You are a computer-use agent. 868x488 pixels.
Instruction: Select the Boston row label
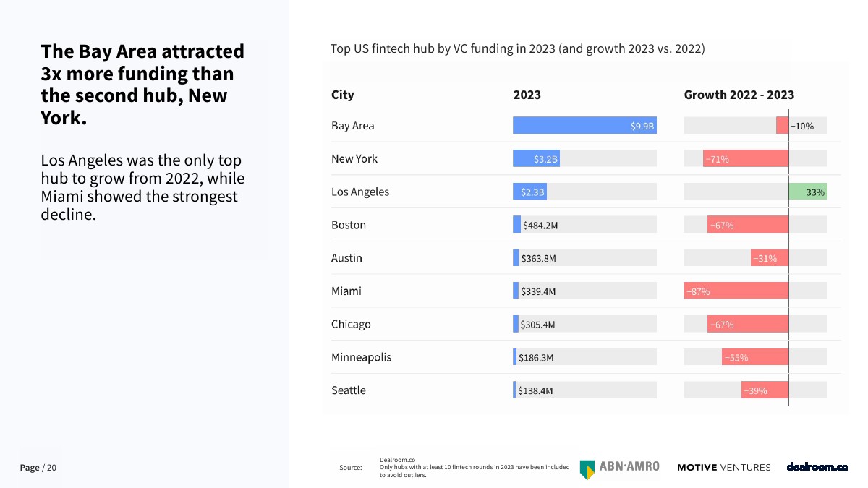click(349, 225)
